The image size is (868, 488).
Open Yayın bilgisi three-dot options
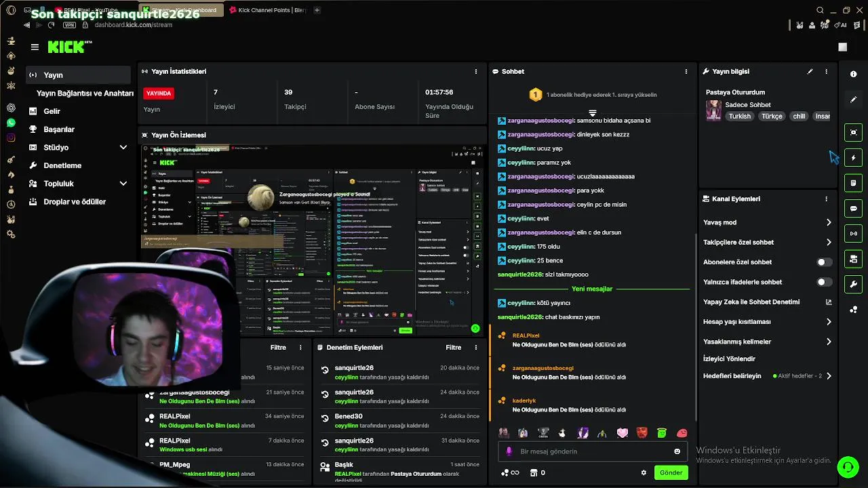tap(826, 71)
